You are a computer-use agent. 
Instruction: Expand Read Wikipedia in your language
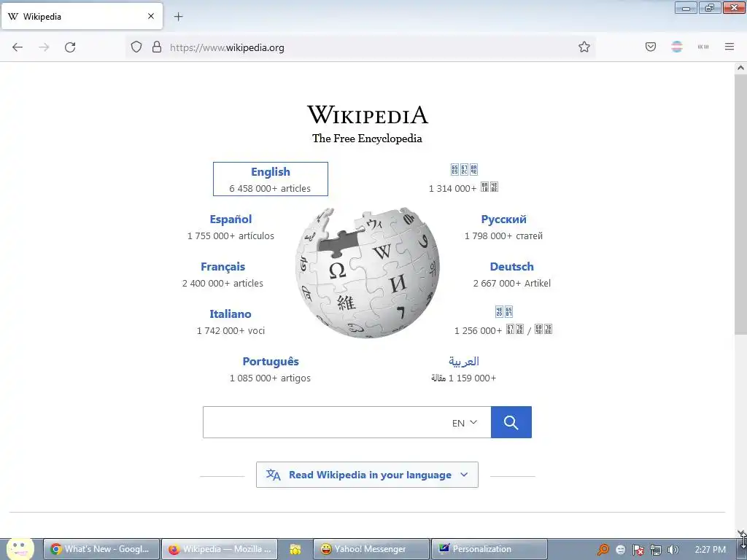pos(367,475)
